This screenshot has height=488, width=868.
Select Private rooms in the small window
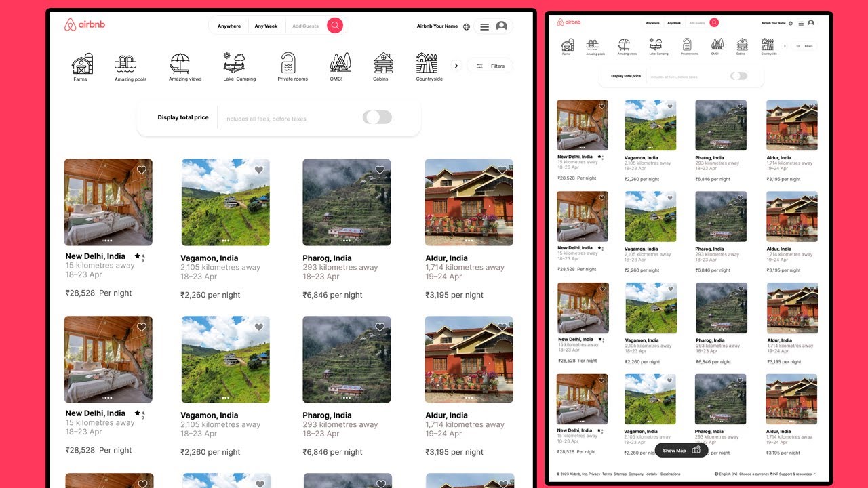[x=688, y=46]
